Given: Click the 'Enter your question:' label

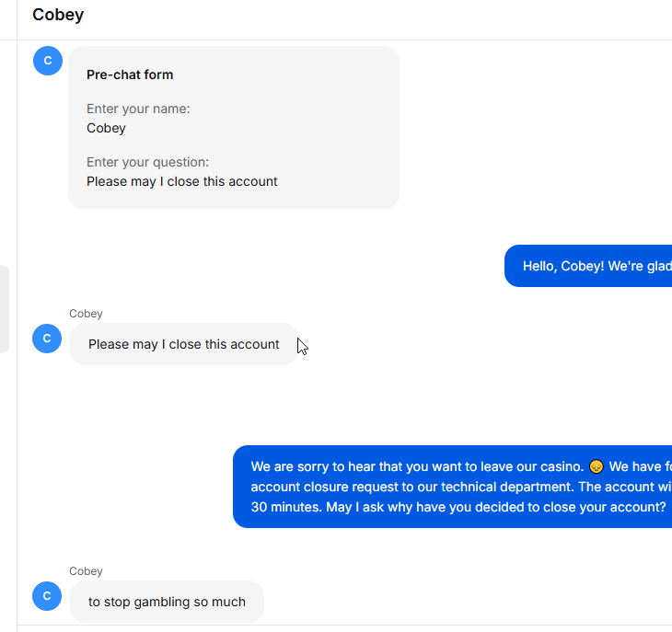Looking at the screenshot, I should tap(147, 162).
